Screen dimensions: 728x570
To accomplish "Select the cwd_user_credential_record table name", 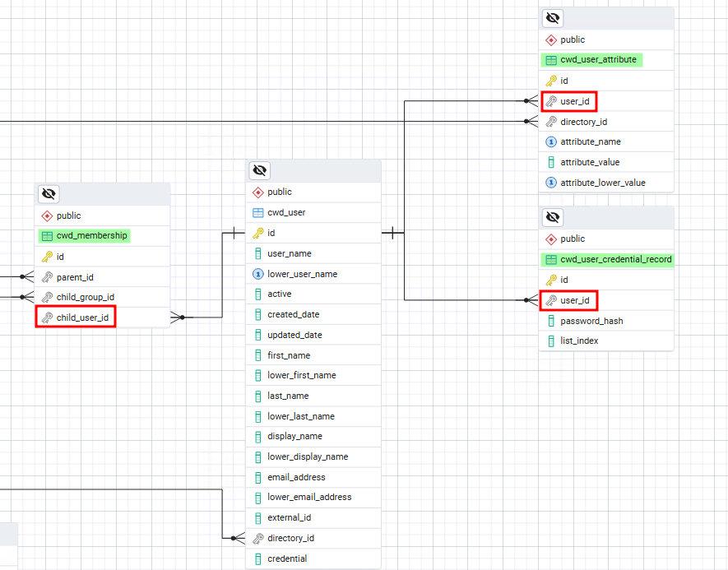I will [615, 259].
